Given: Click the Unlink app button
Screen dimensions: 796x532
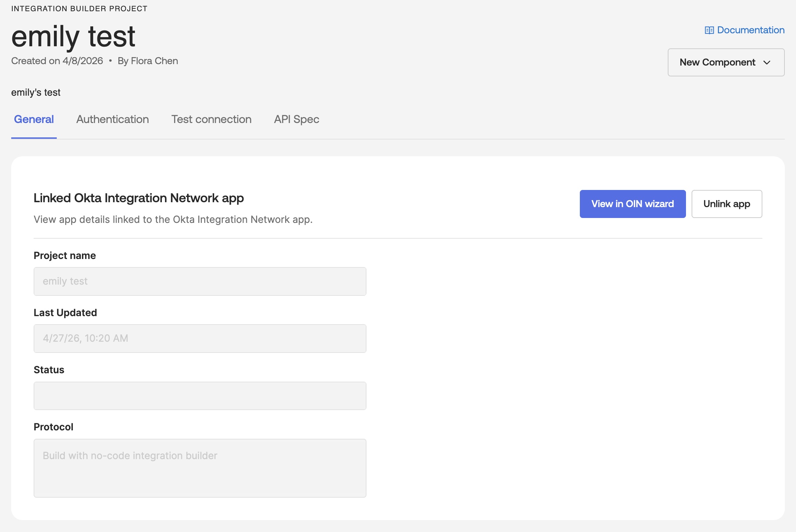Looking at the screenshot, I should [727, 204].
